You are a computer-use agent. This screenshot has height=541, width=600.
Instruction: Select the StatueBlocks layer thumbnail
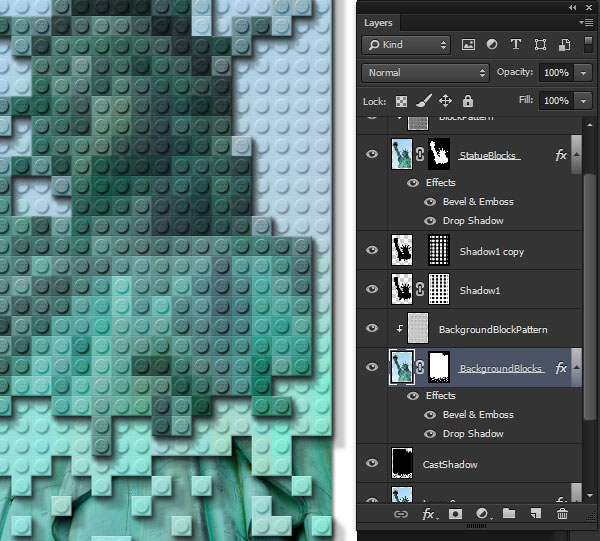click(402, 154)
